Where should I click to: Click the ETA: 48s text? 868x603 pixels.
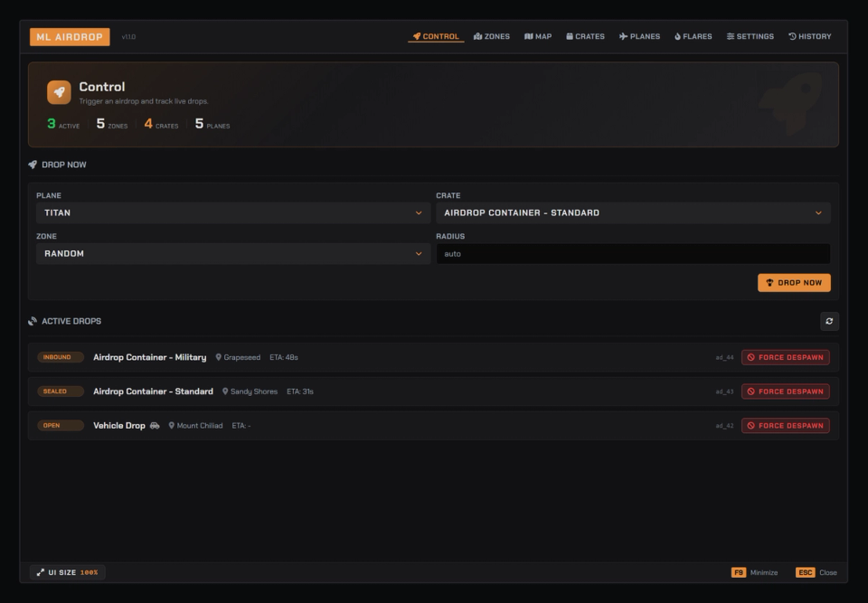(283, 358)
